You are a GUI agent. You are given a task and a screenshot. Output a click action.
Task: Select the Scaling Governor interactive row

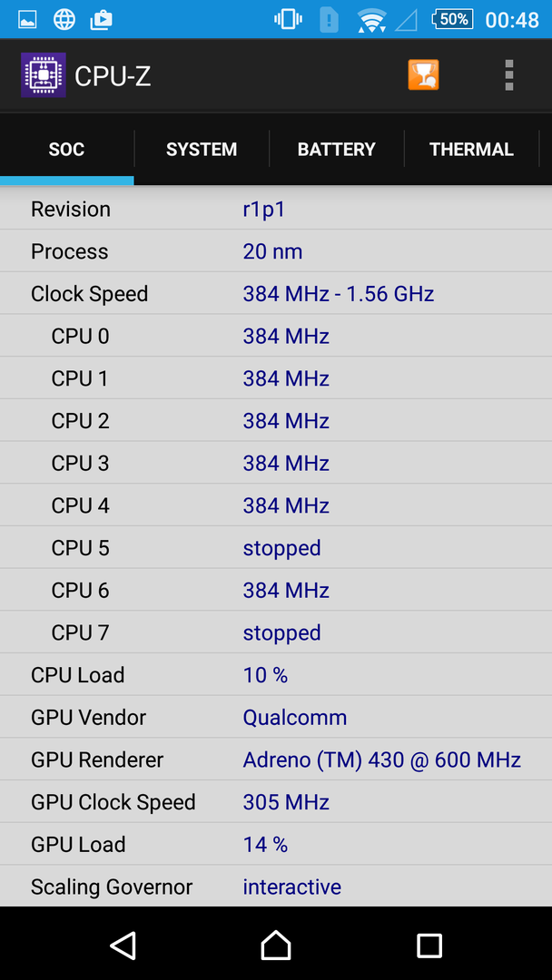tap(276, 887)
